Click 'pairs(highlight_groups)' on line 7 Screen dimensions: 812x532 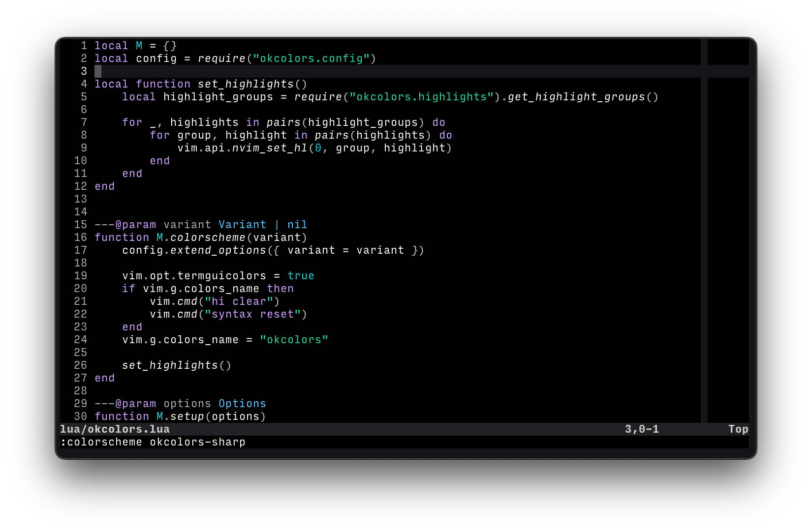[345, 122]
